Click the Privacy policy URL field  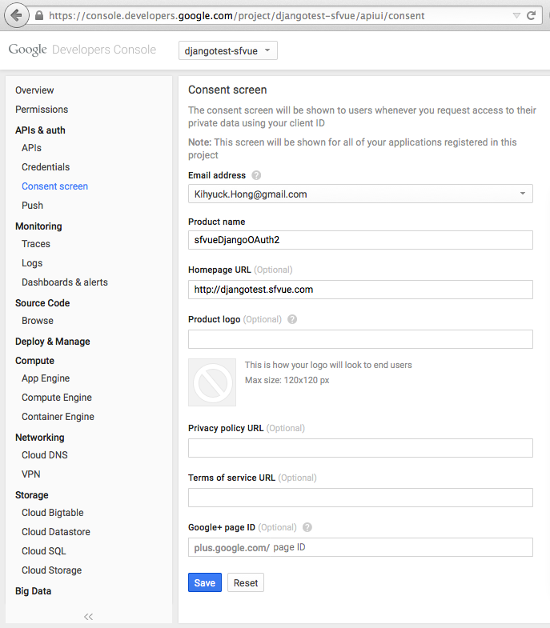pyautogui.click(x=360, y=448)
